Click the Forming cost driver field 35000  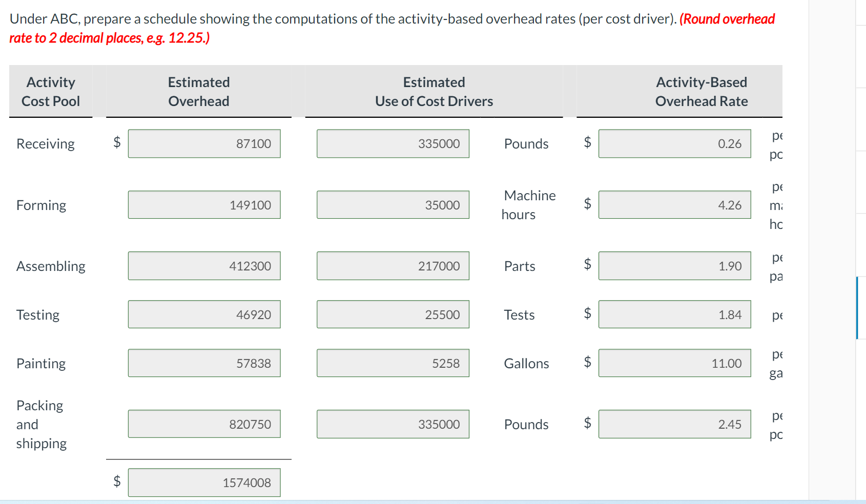click(393, 205)
